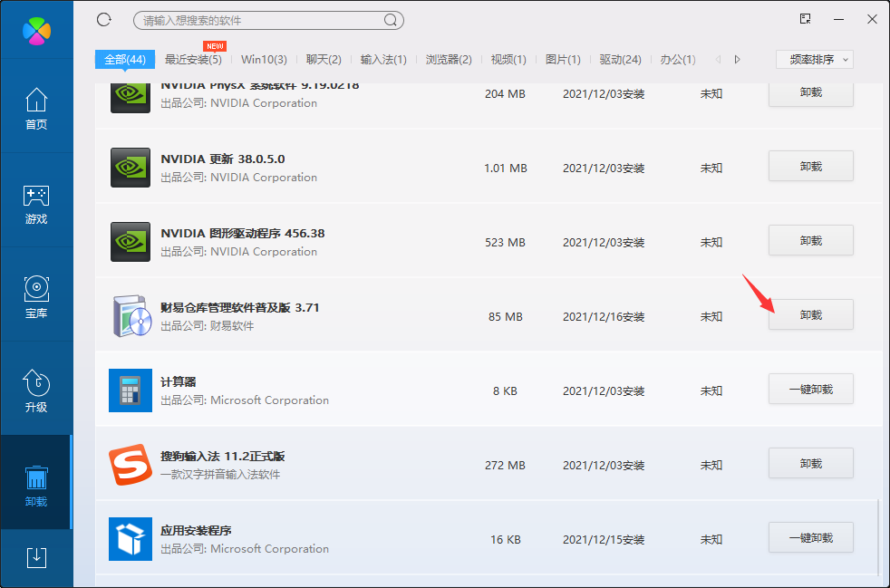Click 一键卸载 for 应用安装程序
The width and height of the screenshot is (890, 588).
pyautogui.click(x=811, y=537)
